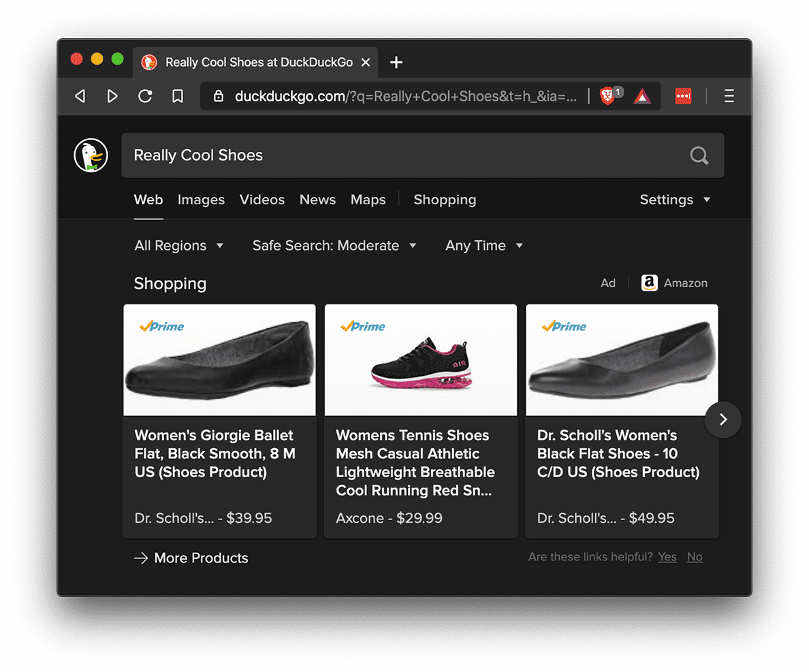The image size is (809, 672).
Task: Click the Amazon source label
Action: [685, 283]
